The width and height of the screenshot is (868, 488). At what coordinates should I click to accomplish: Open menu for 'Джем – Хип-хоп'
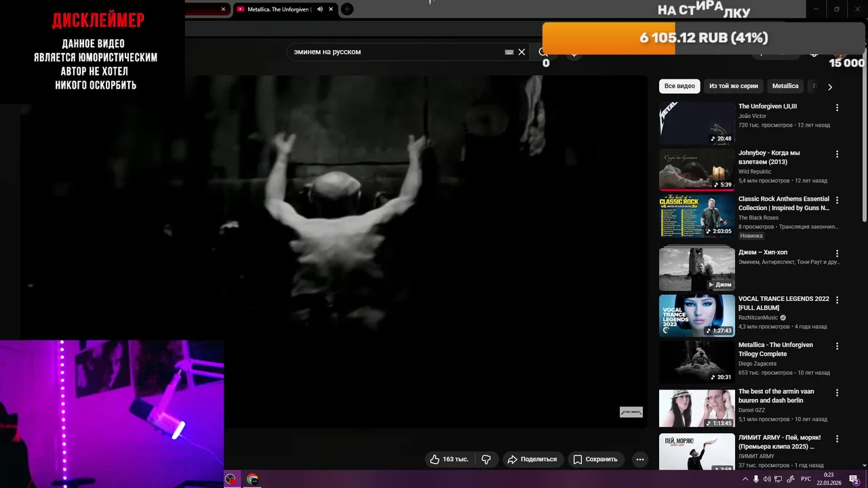[x=837, y=253]
